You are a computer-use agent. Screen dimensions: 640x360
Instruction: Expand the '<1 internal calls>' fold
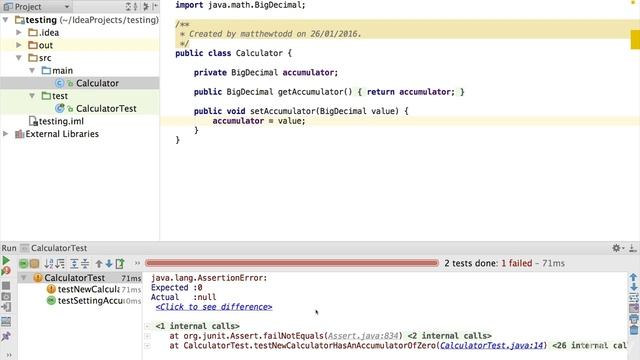tap(198, 326)
